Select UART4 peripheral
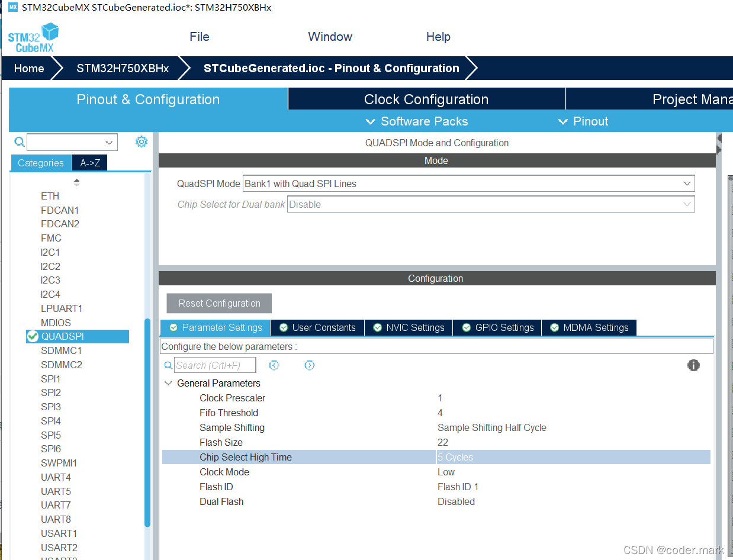 click(56, 477)
